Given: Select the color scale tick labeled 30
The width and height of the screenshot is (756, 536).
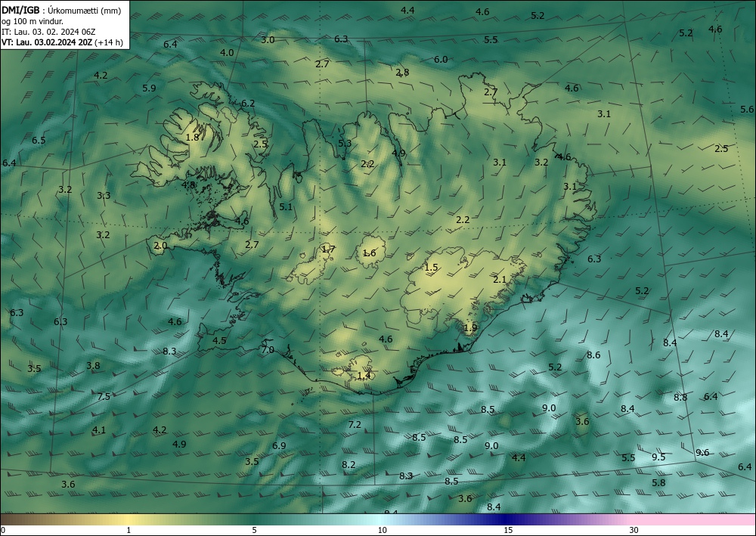Looking at the screenshot, I should 634,531.
